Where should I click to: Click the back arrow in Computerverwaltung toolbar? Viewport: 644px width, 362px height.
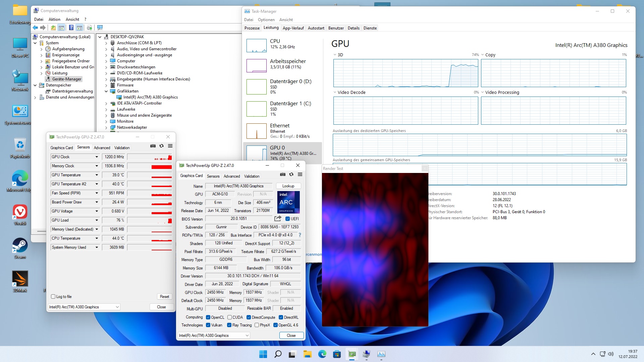[x=35, y=27]
